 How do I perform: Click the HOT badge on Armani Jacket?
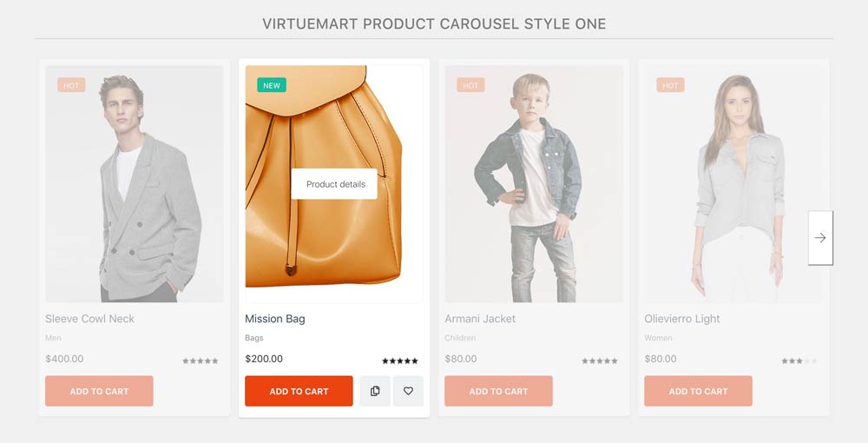point(470,85)
